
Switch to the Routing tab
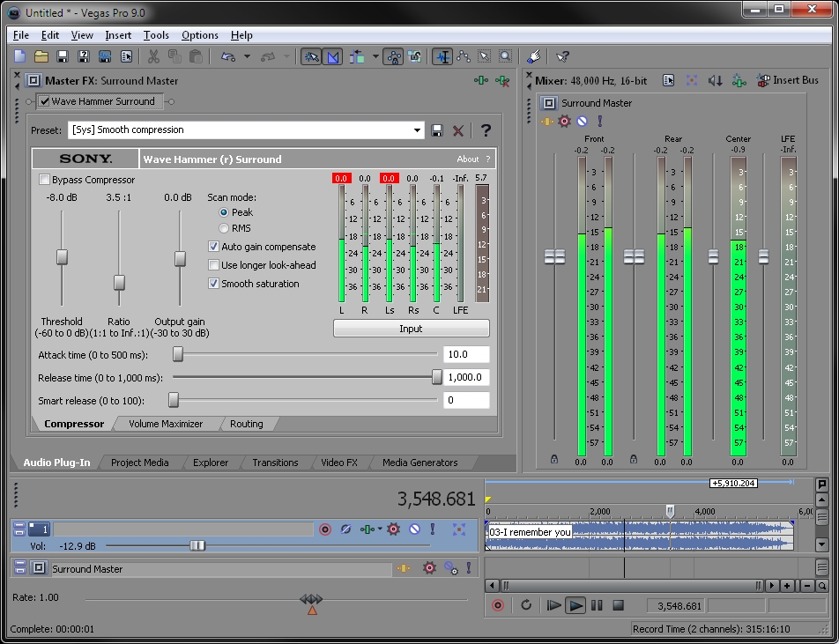click(x=247, y=424)
